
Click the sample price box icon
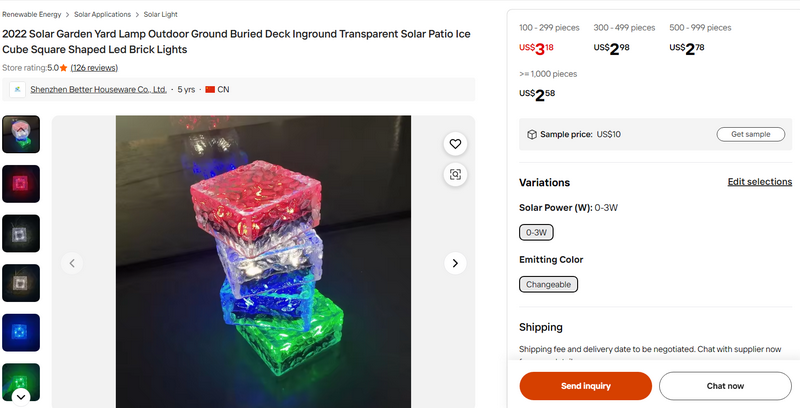pyautogui.click(x=532, y=134)
